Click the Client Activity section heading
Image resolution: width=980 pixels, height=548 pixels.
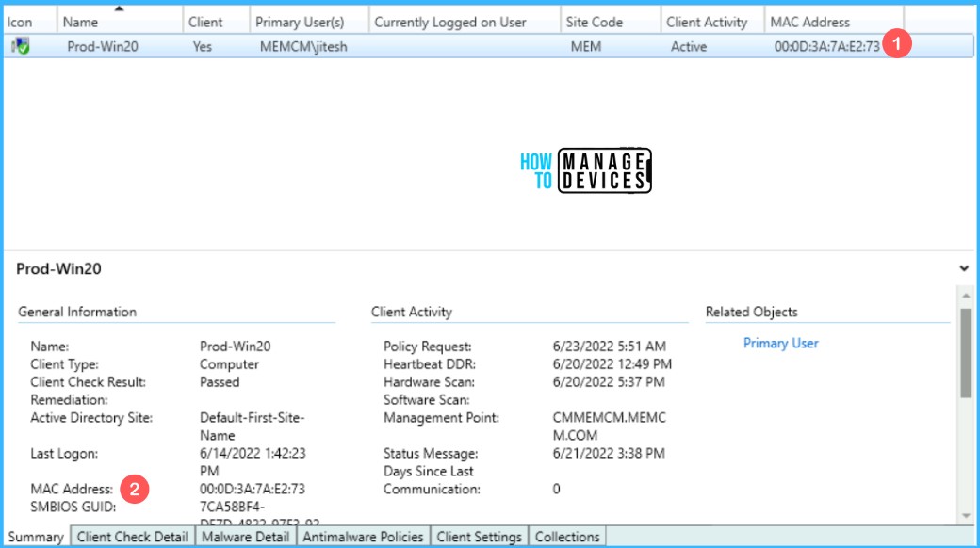411,312
